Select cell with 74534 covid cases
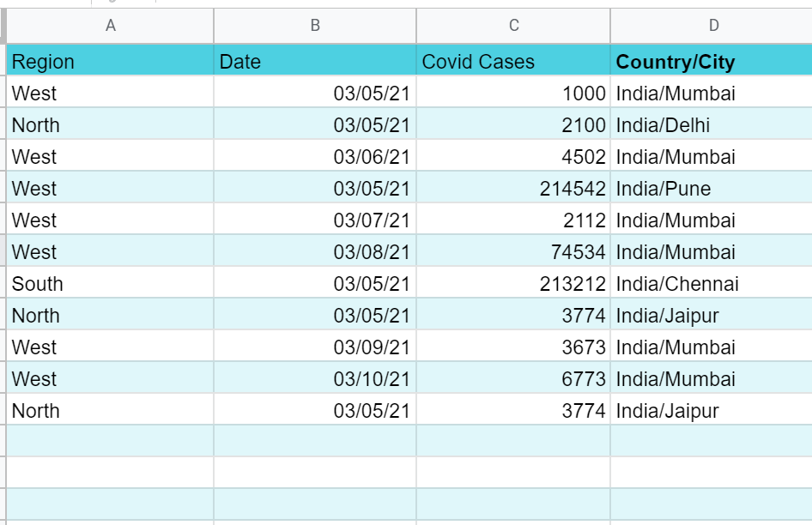The width and height of the screenshot is (812, 525). tap(513, 251)
